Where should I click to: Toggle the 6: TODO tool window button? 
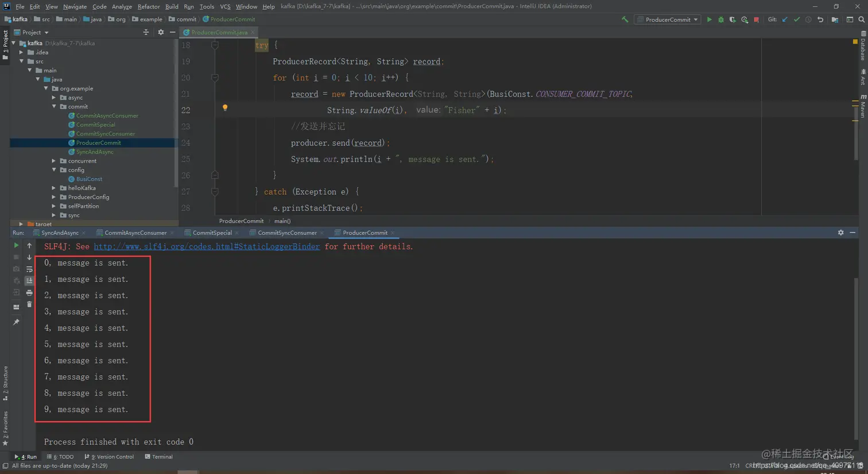(x=60, y=457)
